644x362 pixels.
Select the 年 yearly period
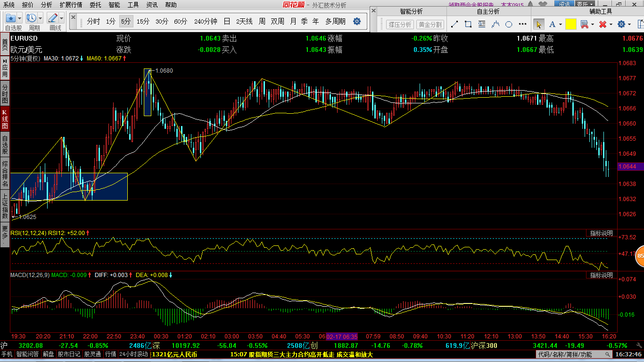(x=315, y=21)
